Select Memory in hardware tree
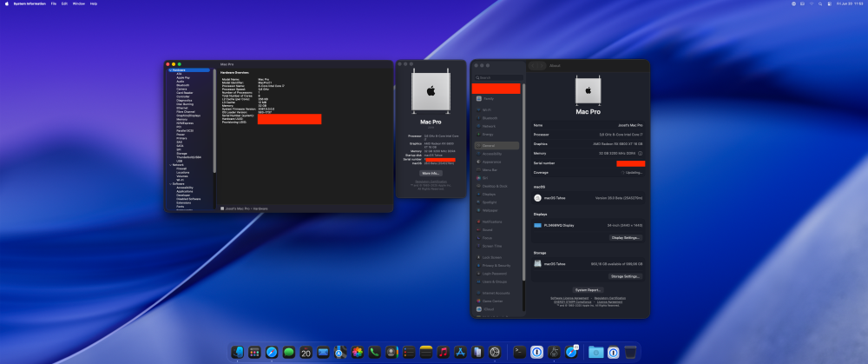The height and width of the screenshot is (364, 868). click(181, 119)
